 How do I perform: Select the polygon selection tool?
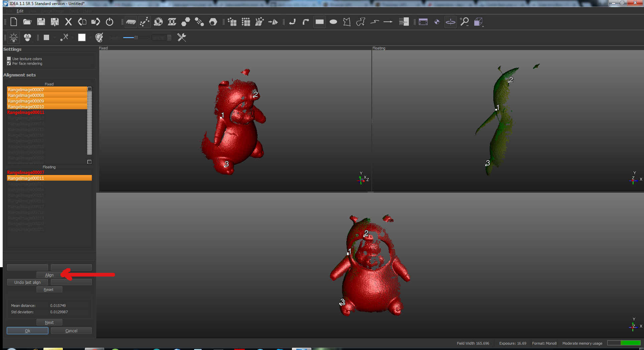(347, 22)
